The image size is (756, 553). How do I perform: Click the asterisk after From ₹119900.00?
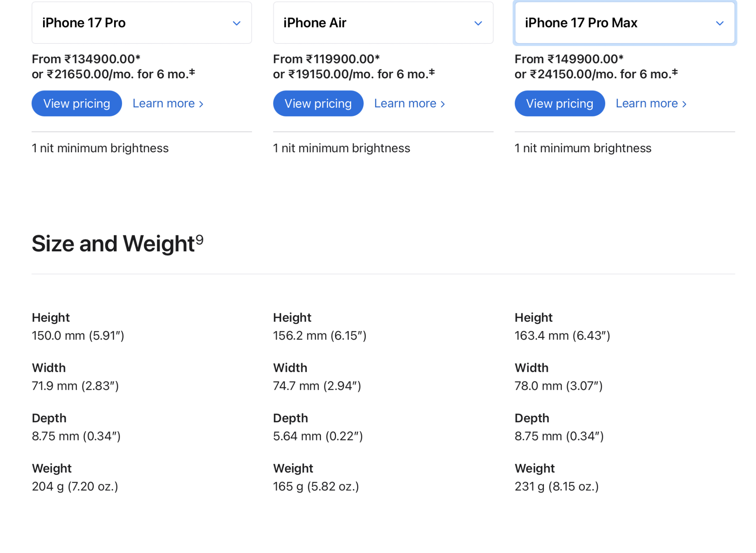(x=377, y=57)
